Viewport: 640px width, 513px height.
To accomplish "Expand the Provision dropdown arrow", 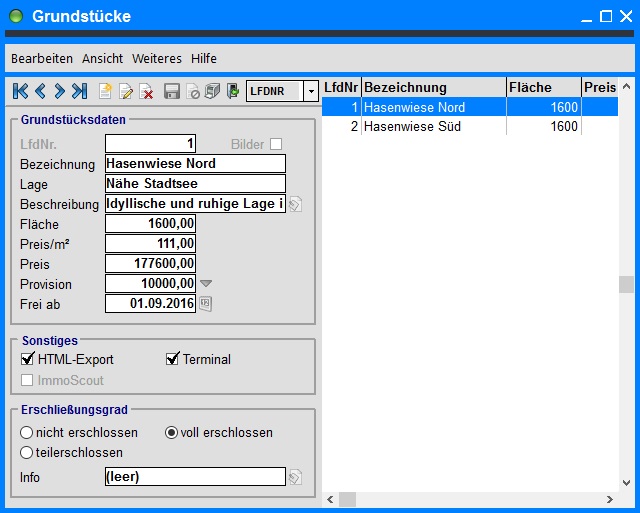I will pyautogui.click(x=206, y=284).
